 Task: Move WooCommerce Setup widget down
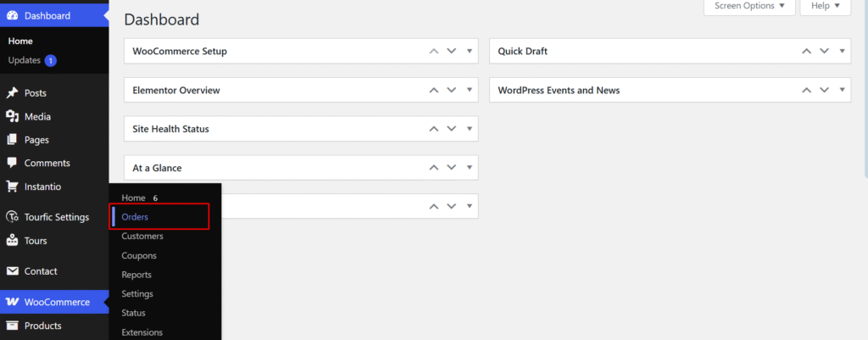click(x=452, y=51)
